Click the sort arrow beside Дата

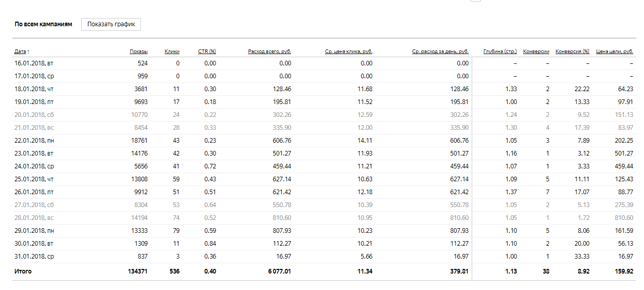[x=28, y=52]
